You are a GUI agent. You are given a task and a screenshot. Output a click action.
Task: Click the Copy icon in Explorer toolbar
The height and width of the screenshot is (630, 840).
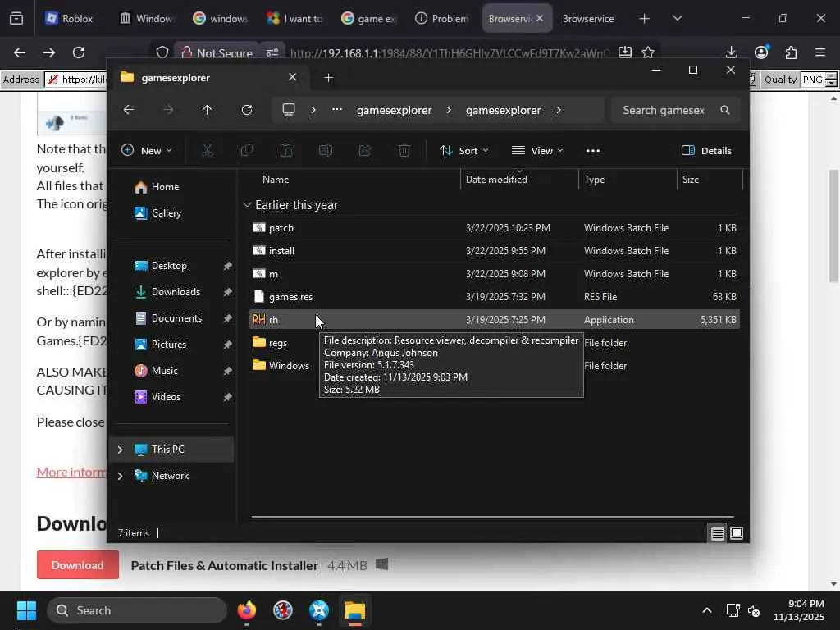click(x=247, y=151)
